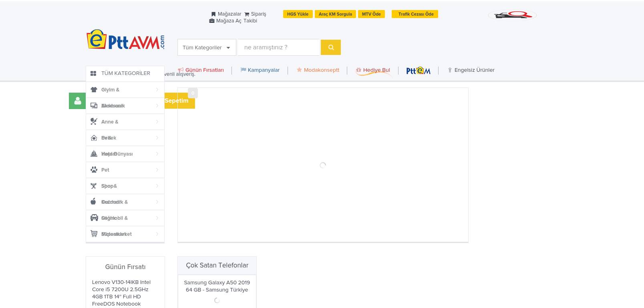
Task: Click the Pet category paw icon
Action: [x=94, y=170]
